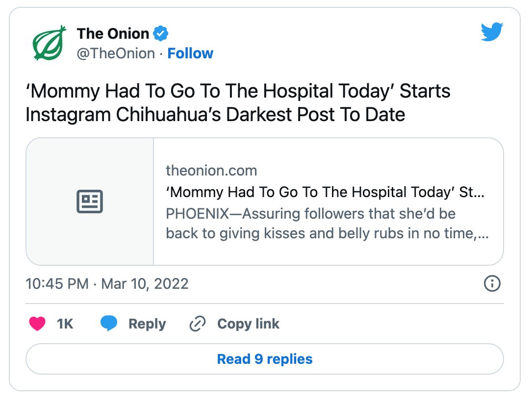Click the blue verified checkmark badge
The height and width of the screenshot is (404, 532).
coord(160,33)
